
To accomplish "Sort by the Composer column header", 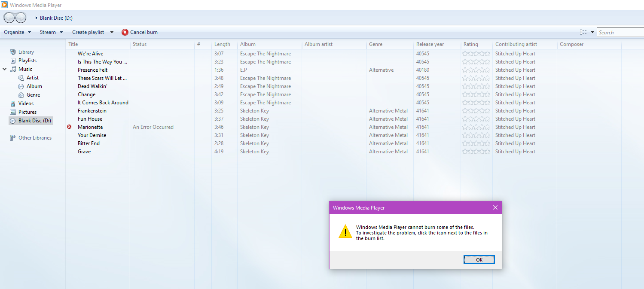I will [x=589, y=44].
